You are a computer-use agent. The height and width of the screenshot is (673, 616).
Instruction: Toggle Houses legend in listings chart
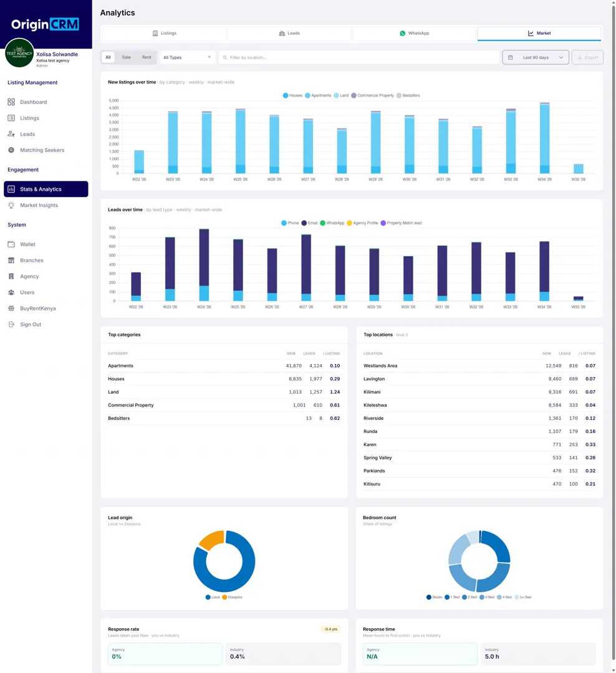coord(292,96)
